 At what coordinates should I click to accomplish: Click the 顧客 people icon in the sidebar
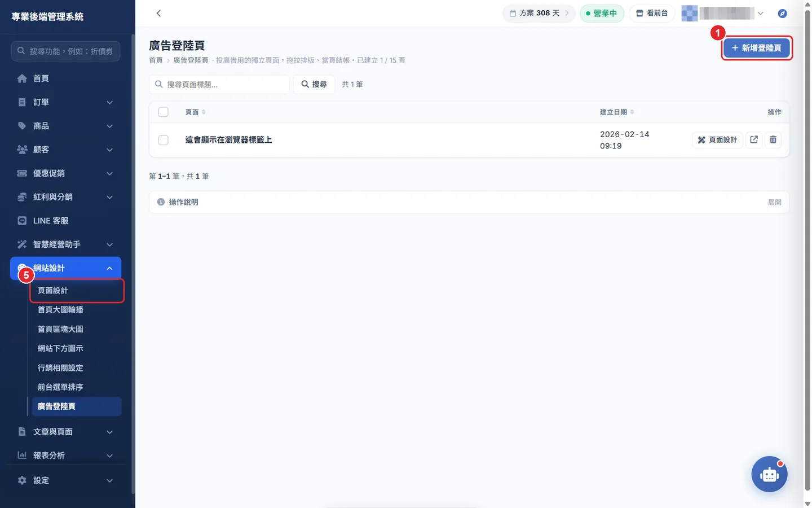pyautogui.click(x=22, y=150)
